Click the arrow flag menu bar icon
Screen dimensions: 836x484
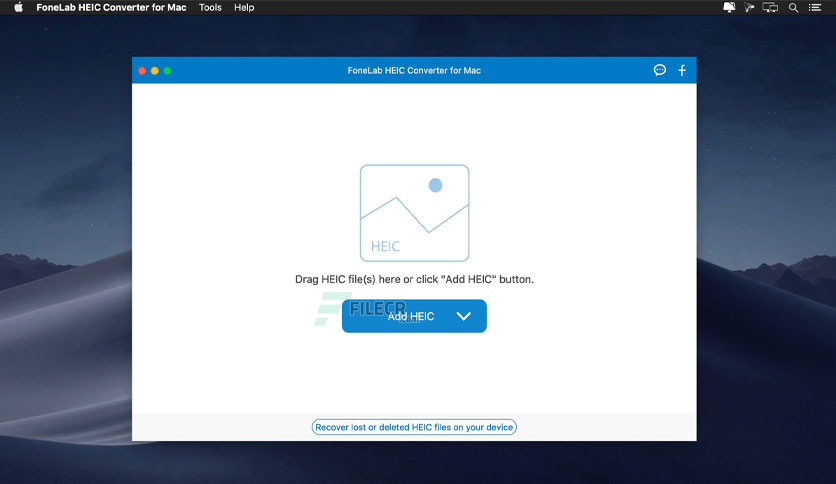click(x=749, y=7)
